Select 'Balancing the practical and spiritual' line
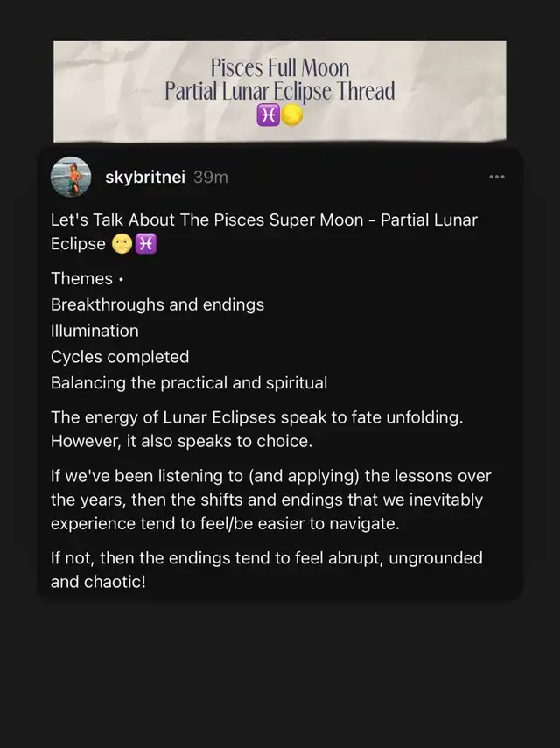560x748 pixels. [x=189, y=382]
